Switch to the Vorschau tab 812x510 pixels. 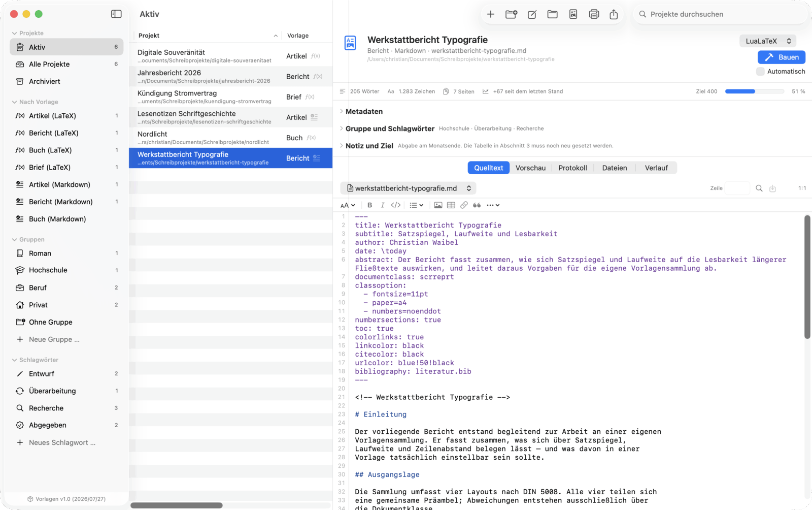[x=530, y=168]
